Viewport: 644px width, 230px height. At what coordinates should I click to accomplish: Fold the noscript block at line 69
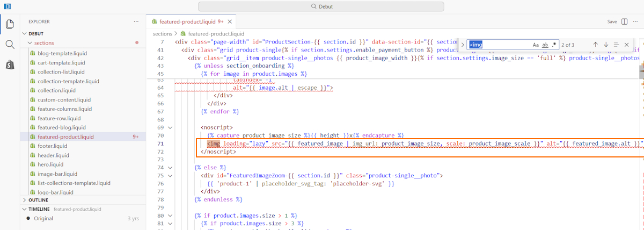pos(171,127)
